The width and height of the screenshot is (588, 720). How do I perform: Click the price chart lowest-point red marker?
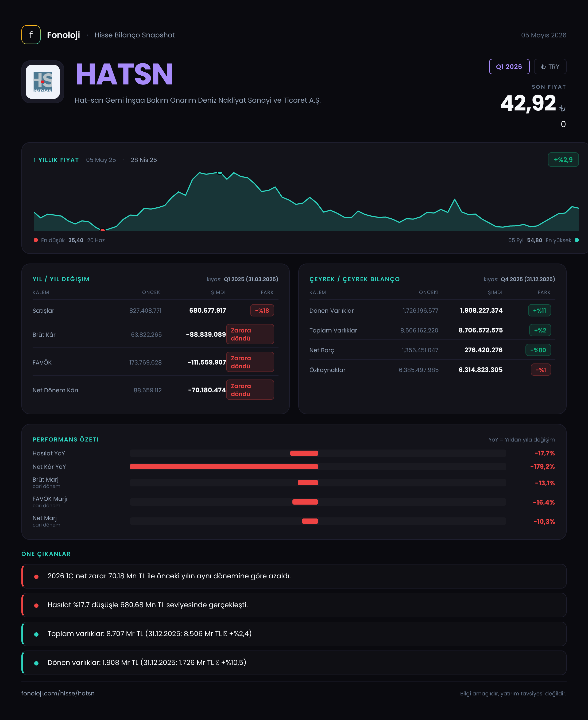[103, 230]
